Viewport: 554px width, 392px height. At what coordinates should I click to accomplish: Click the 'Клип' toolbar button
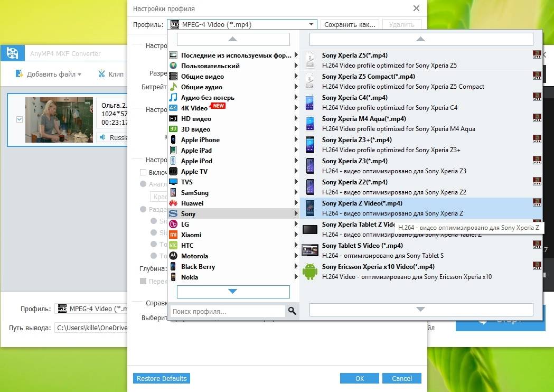pos(110,74)
